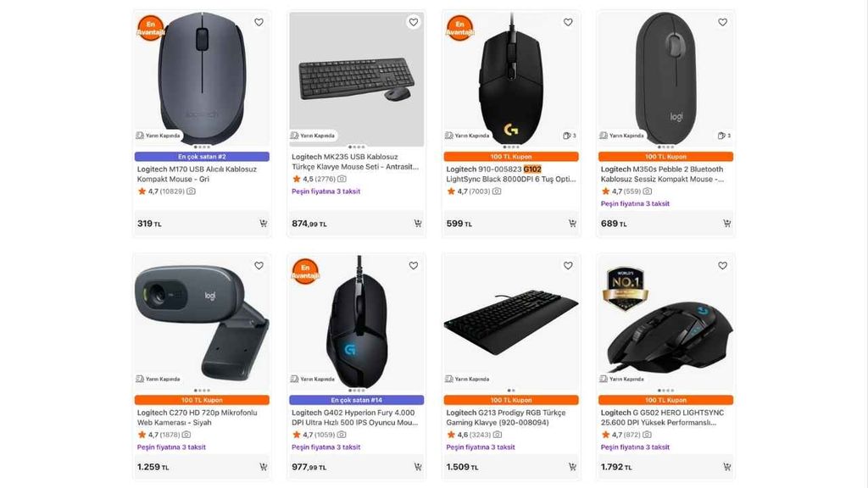This screenshot has height=488, width=868.
Task: Add Logitech M170 mouse to cart
Action: tap(263, 224)
